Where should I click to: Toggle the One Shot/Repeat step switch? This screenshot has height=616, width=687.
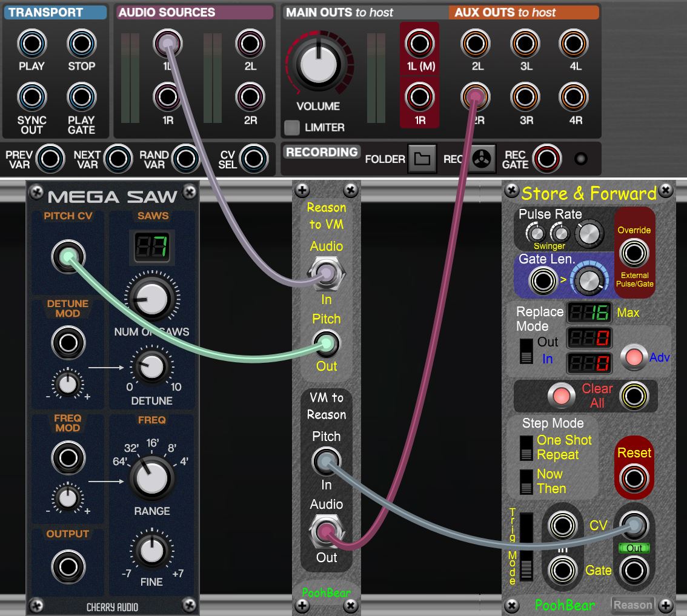526,448
